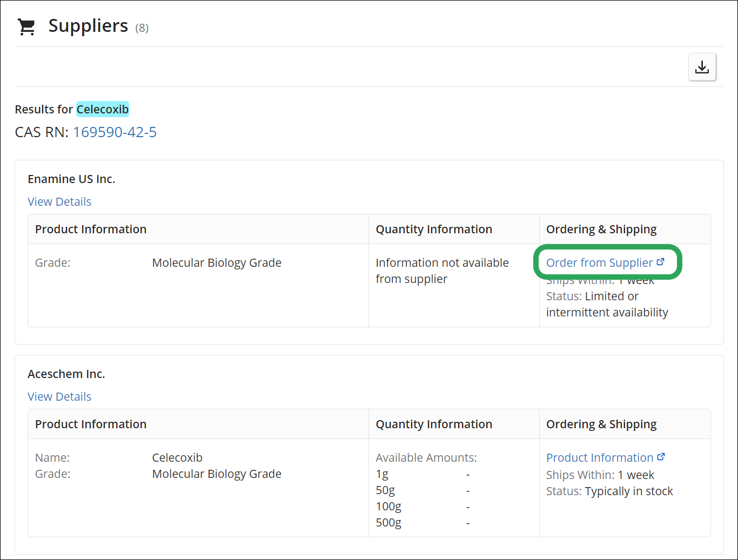The height and width of the screenshot is (560, 738).
Task: Click Aceschem Product Information link
Action: [x=600, y=457]
